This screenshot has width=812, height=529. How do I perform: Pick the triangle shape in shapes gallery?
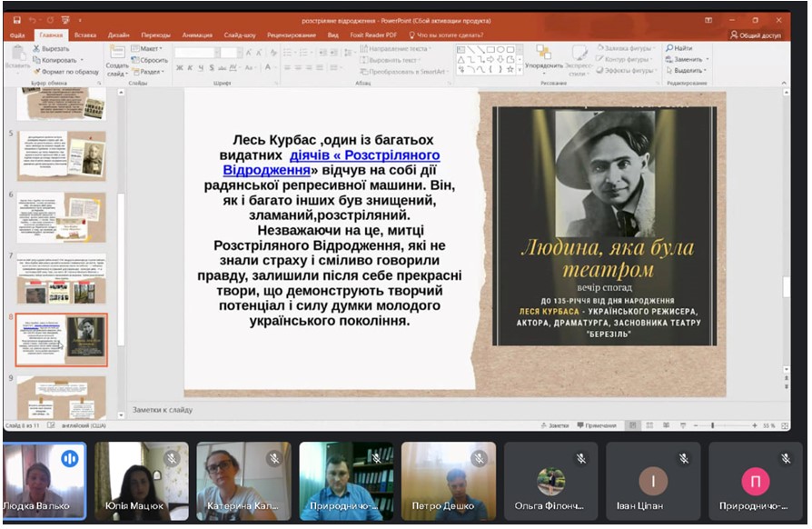pyautogui.click(x=460, y=60)
